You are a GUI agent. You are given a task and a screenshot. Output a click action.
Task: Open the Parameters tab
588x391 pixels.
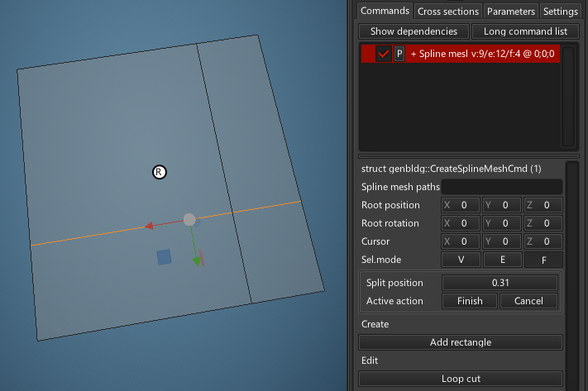pyautogui.click(x=511, y=12)
